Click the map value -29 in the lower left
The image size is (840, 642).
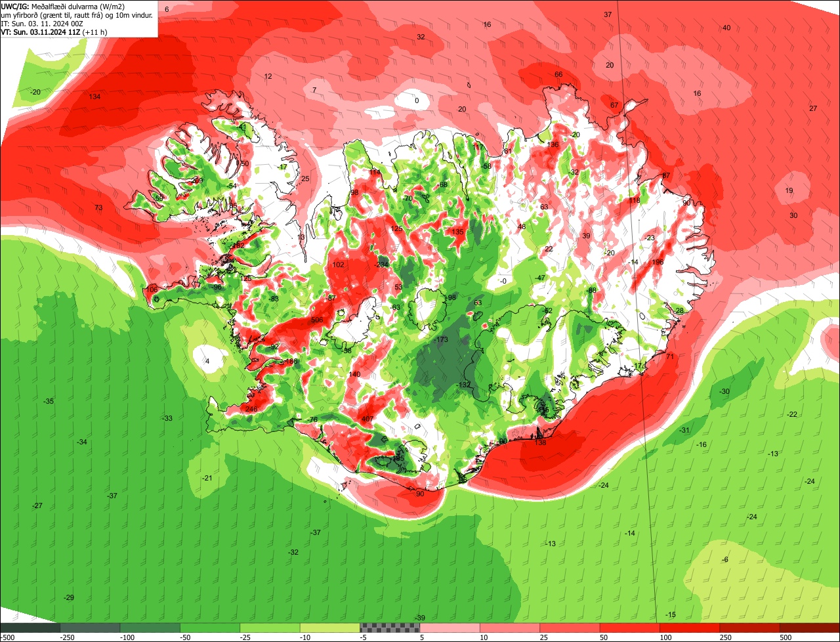click(x=69, y=597)
